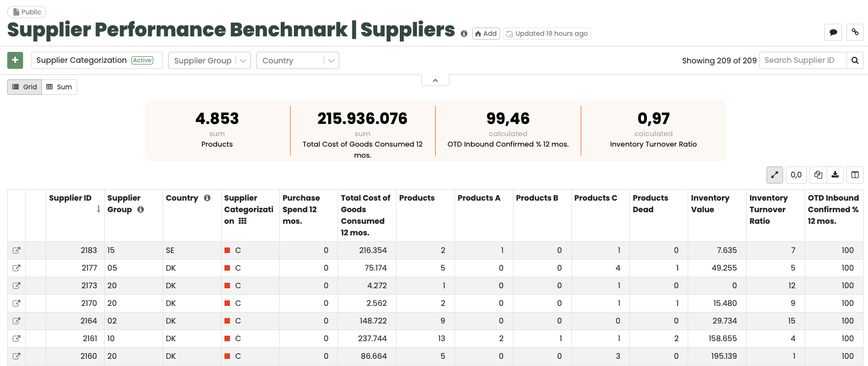The height and width of the screenshot is (366, 868).
Task: Toggle the expand table width button
Action: [775, 175]
